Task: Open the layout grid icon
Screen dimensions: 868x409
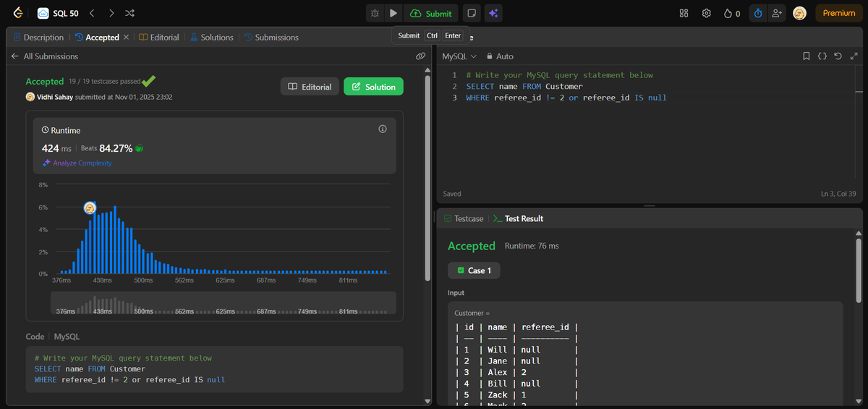Action: [x=684, y=13]
